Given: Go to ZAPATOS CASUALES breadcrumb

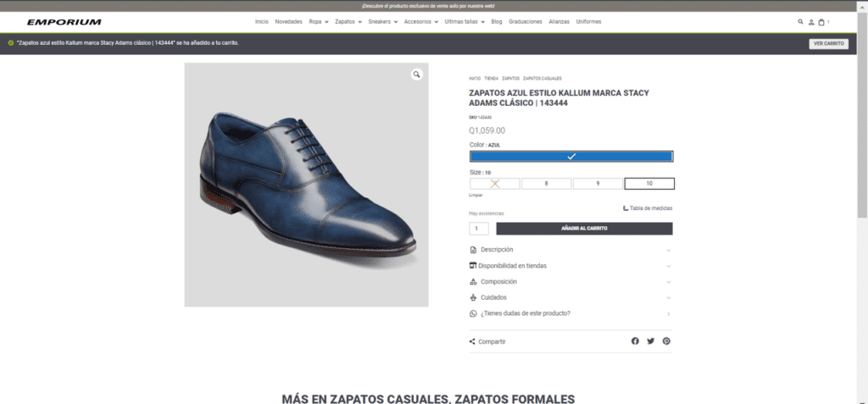Looking at the screenshot, I should [542, 79].
